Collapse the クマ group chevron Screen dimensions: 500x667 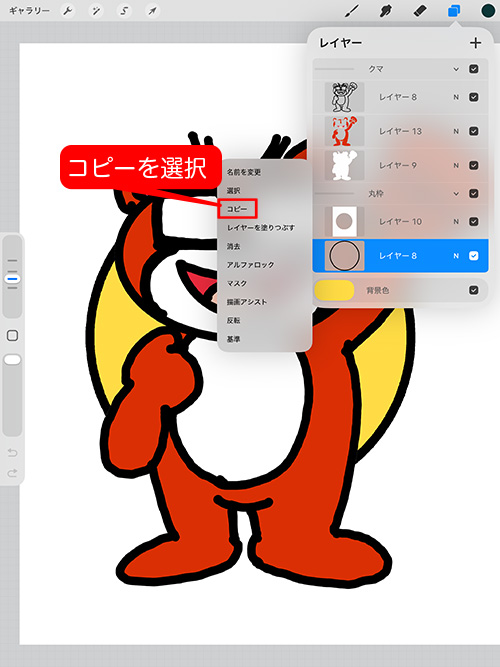456,69
